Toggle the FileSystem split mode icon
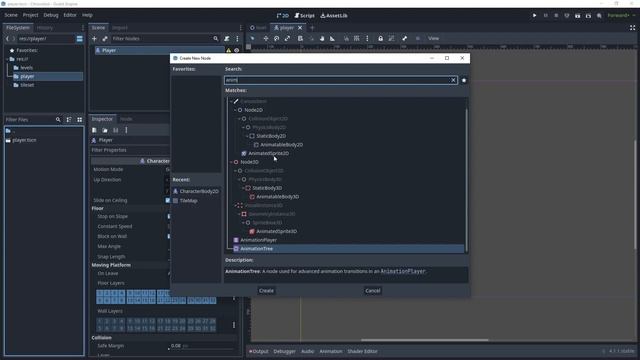 pyautogui.click(x=80, y=39)
